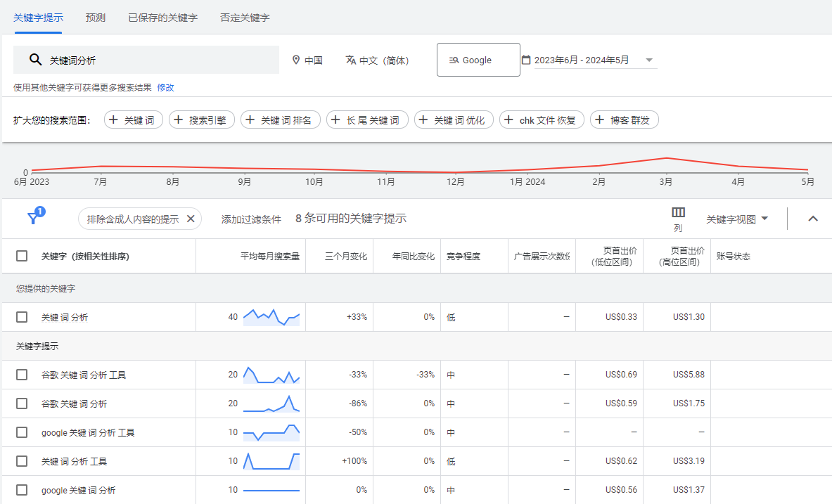
Task: Select the 中文 (简体) language setting
Action: [377, 60]
